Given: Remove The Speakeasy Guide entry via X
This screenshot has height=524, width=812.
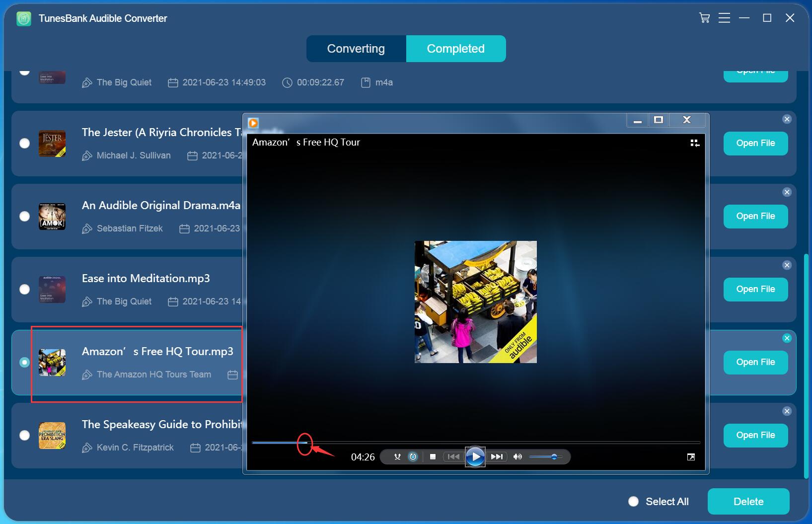Looking at the screenshot, I should click(787, 411).
